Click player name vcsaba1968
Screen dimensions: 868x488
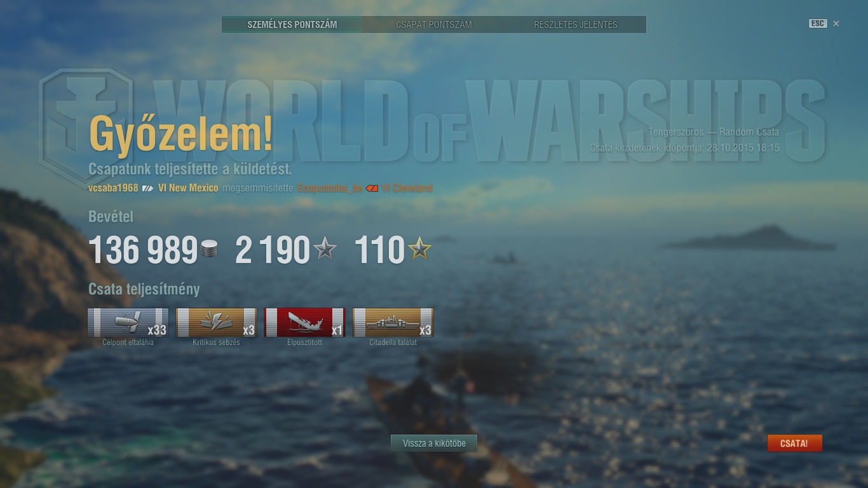coord(113,188)
